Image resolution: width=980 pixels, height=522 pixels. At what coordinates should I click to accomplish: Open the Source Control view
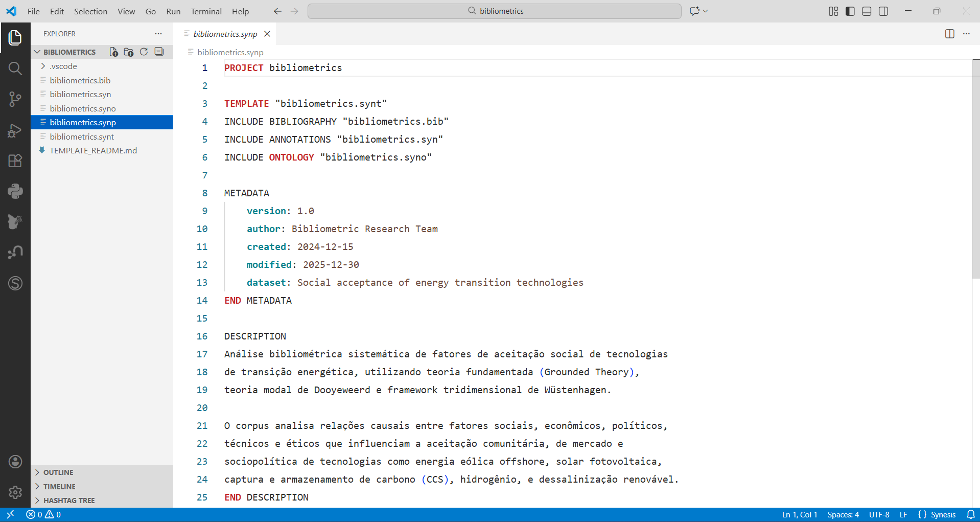[15, 99]
